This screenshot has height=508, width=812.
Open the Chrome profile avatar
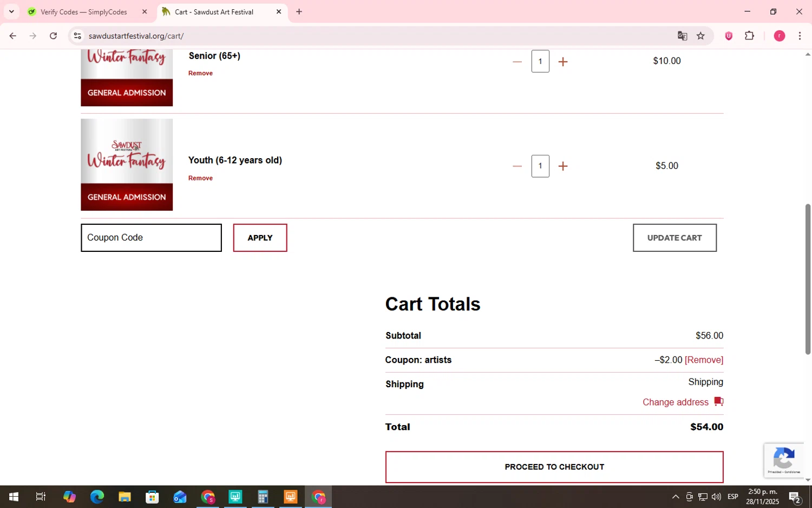pyautogui.click(x=780, y=36)
